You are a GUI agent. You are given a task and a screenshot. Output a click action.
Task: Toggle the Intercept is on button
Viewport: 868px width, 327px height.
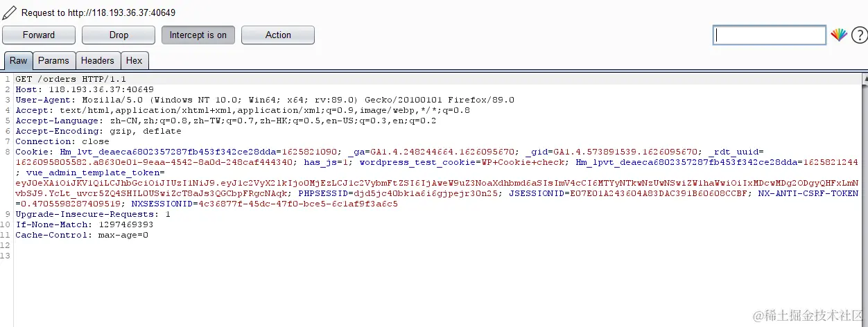coord(198,35)
